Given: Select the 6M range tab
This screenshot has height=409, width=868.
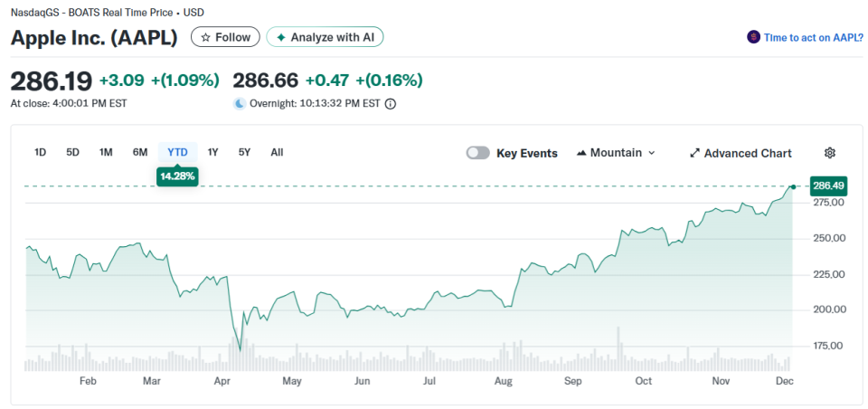Looking at the screenshot, I should [x=140, y=152].
